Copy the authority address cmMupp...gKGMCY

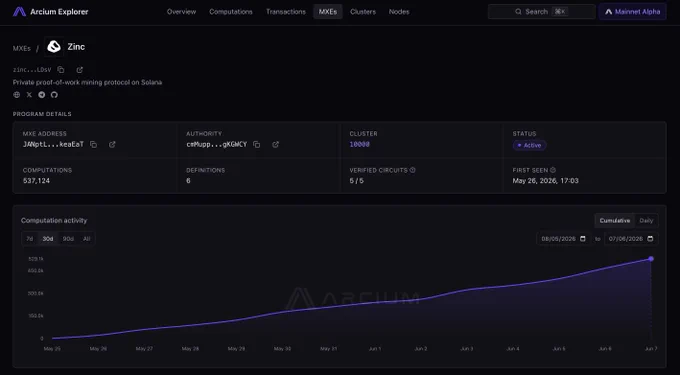click(x=256, y=144)
